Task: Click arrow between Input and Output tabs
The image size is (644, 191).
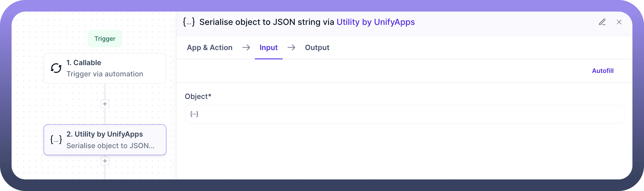Action: coord(291,47)
